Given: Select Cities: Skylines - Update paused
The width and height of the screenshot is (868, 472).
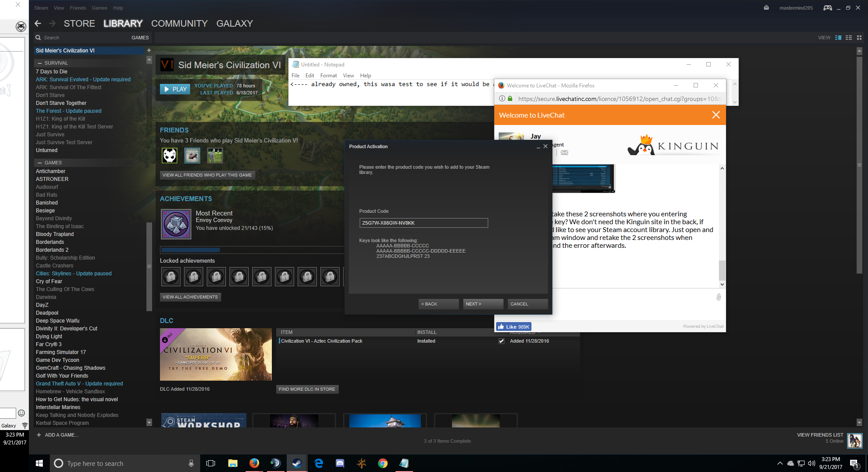Looking at the screenshot, I should 73,274.
